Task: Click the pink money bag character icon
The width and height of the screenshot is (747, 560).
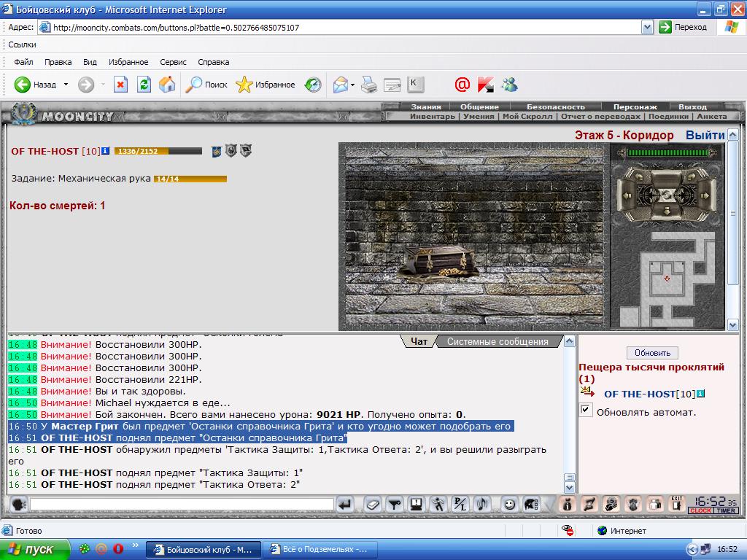Action: tap(611, 505)
